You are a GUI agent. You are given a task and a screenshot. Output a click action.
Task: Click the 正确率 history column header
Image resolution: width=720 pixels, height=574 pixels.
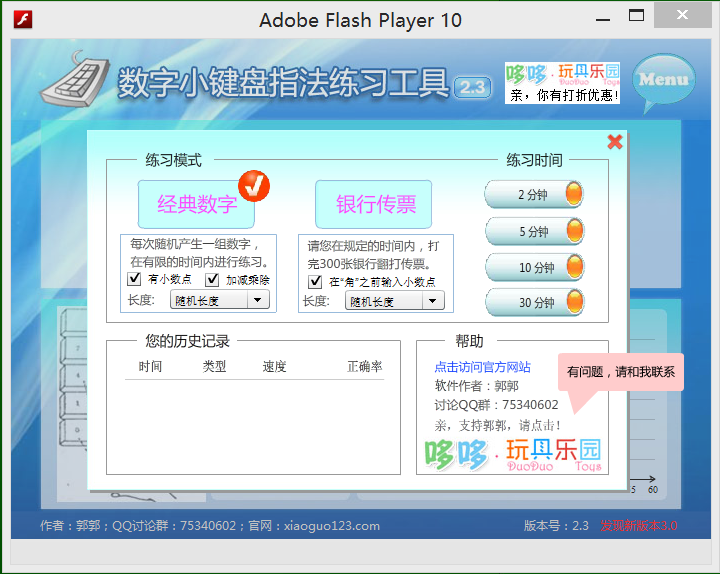(x=365, y=366)
